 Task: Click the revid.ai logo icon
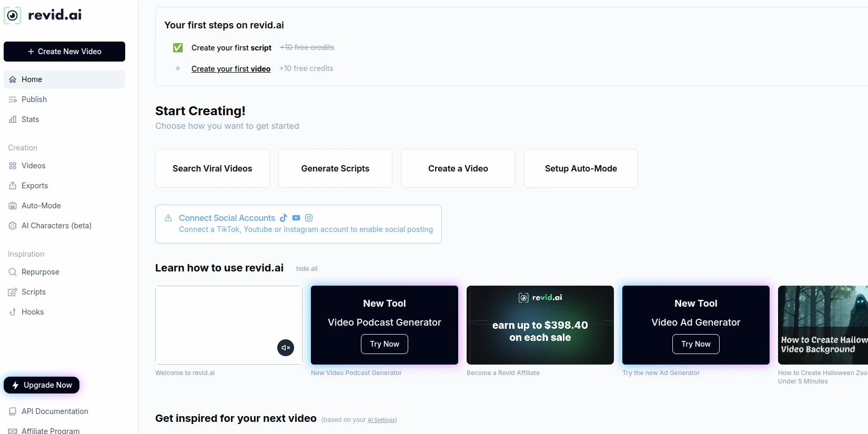(x=13, y=15)
